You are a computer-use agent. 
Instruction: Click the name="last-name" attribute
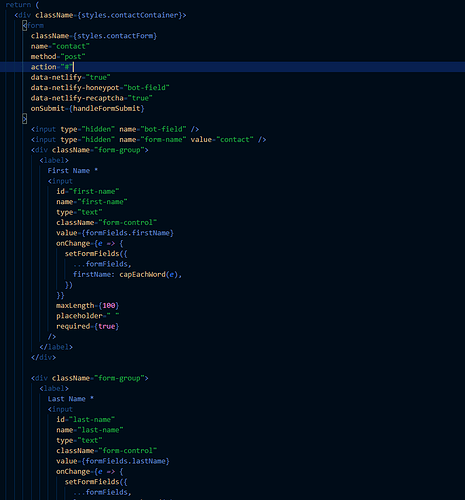(90, 430)
